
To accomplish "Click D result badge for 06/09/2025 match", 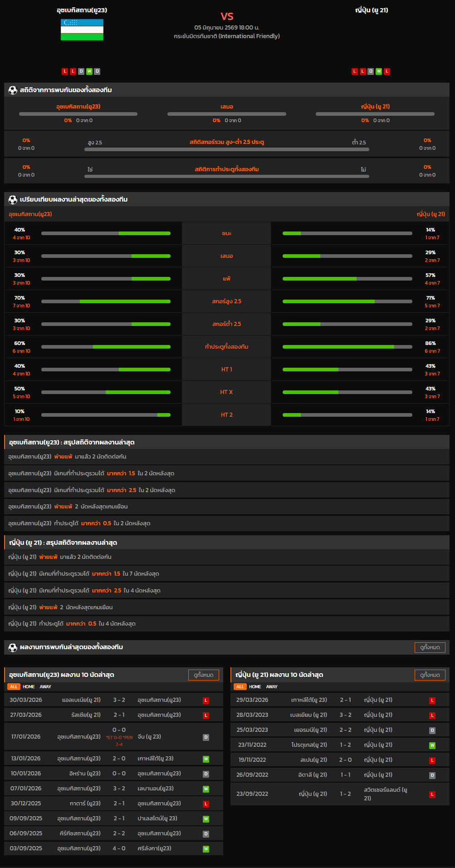I will (206, 834).
